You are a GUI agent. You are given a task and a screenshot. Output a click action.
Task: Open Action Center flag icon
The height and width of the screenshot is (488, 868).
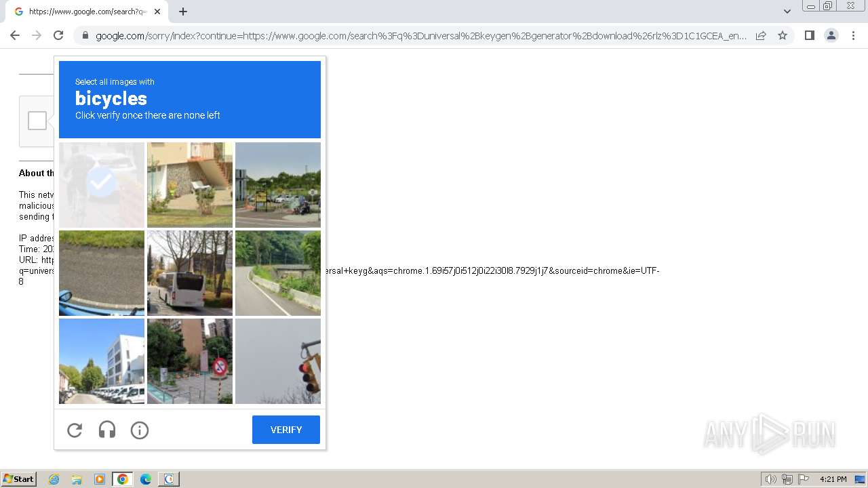(804, 479)
